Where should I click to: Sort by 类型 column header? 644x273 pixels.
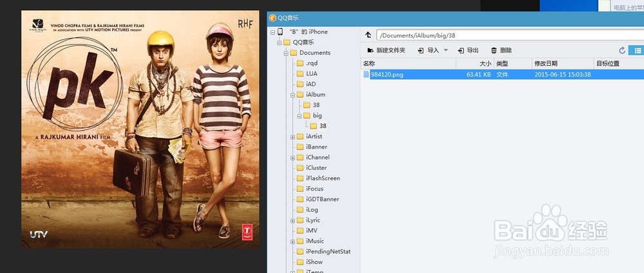[x=512, y=63]
